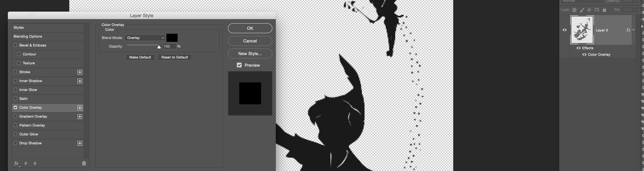This screenshot has width=644, height=171.
Task: Click the Effects label under Layer 0
Action: pyautogui.click(x=588, y=48)
